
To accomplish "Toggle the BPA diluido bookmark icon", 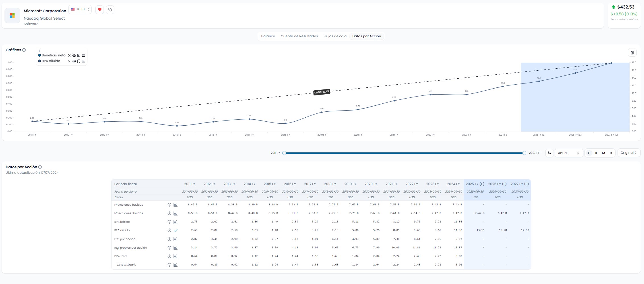I will click(x=79, y=61).
